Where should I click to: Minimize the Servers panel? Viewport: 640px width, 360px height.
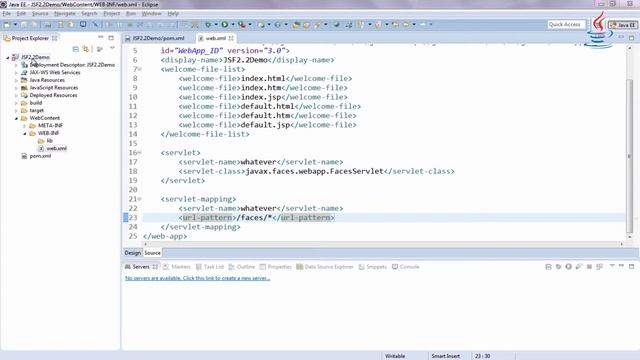click(622, 266)
